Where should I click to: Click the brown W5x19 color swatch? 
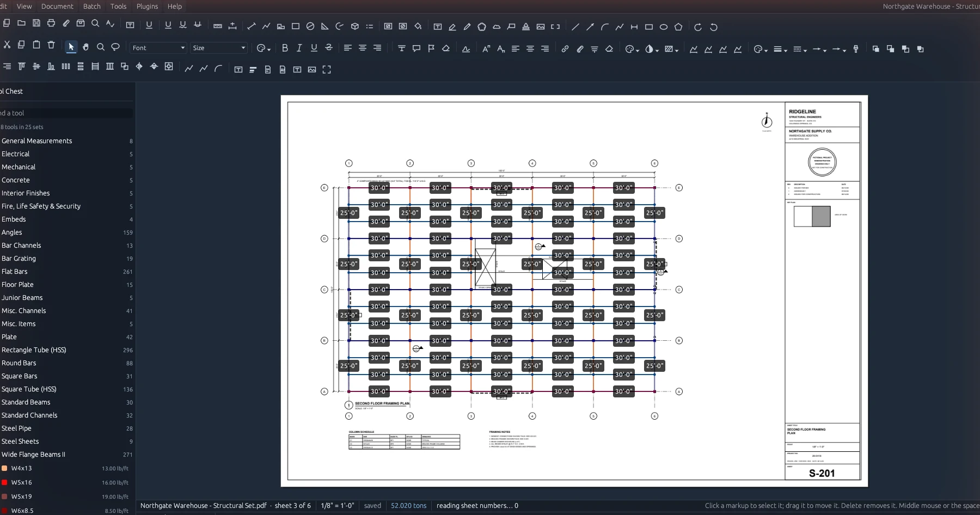[x=4, y=496]
